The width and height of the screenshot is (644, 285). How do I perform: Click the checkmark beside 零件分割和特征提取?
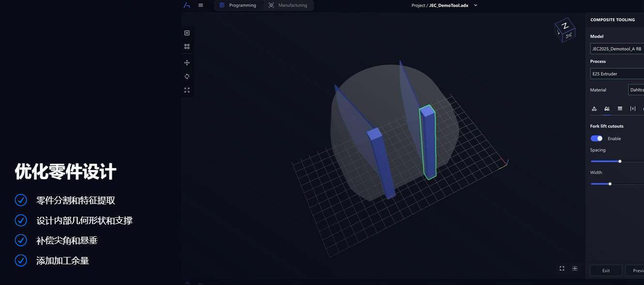[21, 200]
